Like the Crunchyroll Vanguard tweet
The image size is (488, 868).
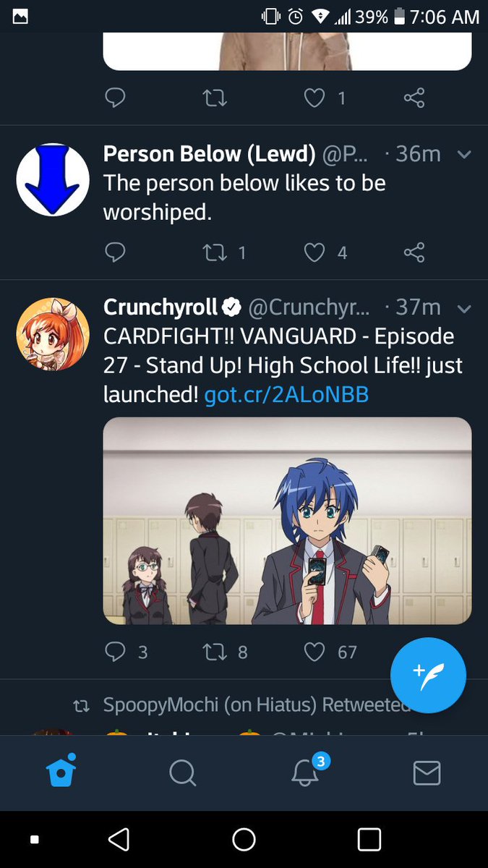point(314,652)
